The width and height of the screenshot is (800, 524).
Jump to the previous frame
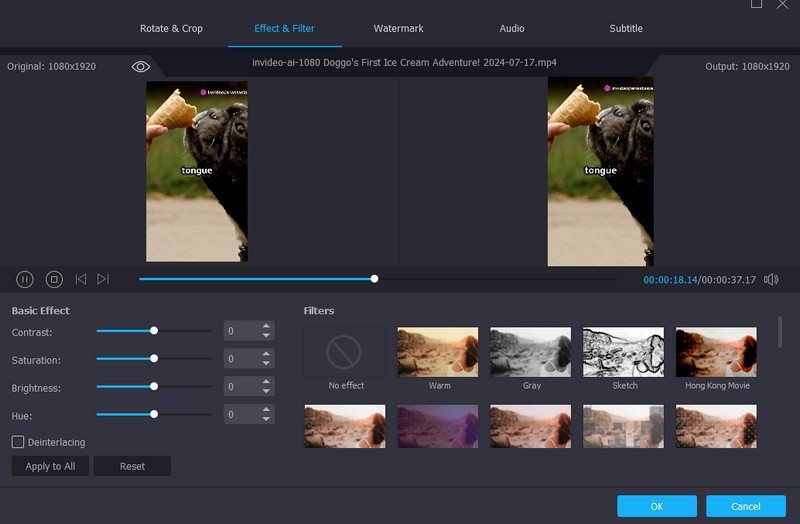(x=81, y=280)
